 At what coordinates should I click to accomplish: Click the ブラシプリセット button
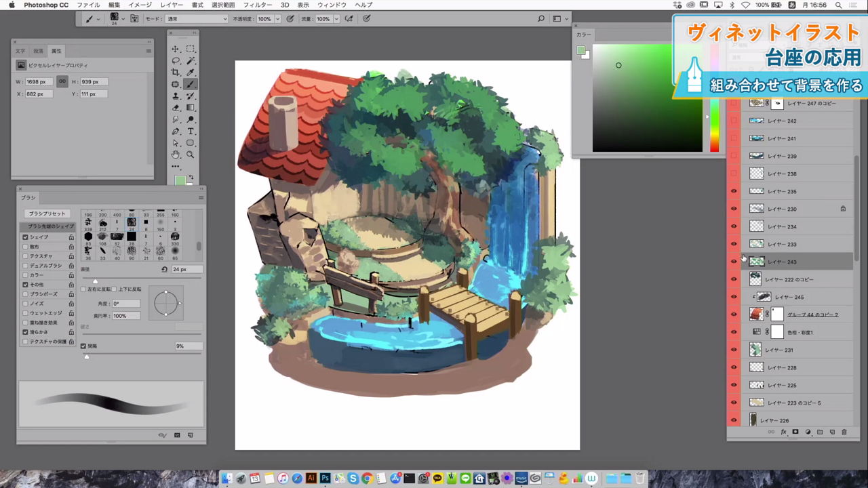(x=47, y=213)
